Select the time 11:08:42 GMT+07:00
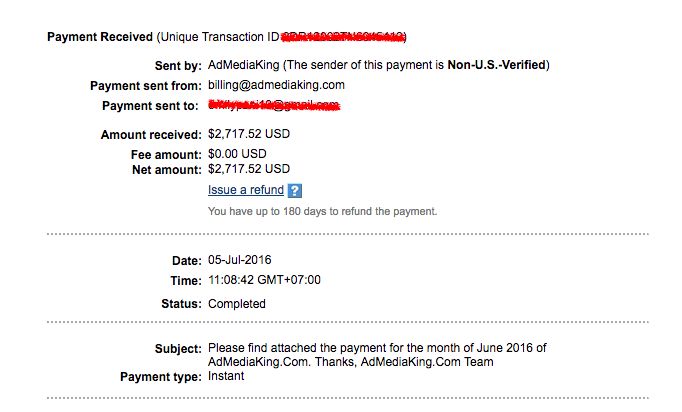The image size is (682, 412). (x=264, y=280)
